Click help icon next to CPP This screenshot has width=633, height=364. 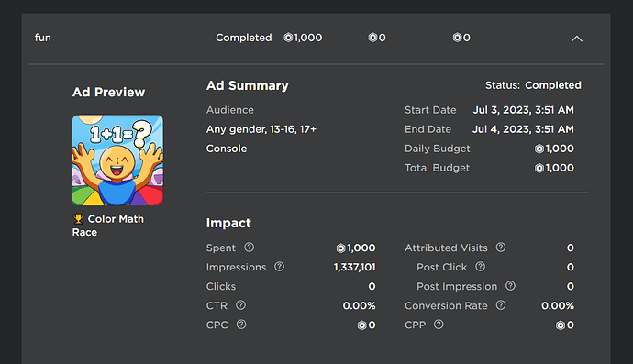click(439, 325)
